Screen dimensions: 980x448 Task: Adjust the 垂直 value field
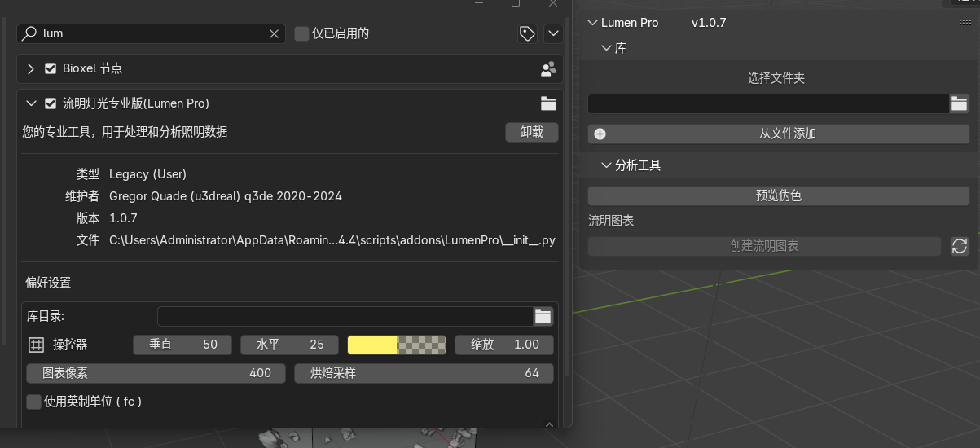182,345
